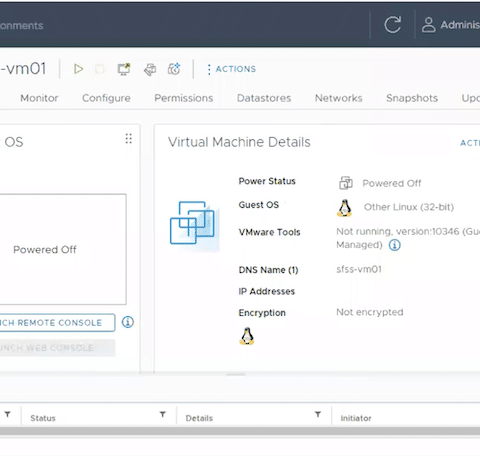Launch the console using the monitor toolbar icon

click(x=124, y=69)
